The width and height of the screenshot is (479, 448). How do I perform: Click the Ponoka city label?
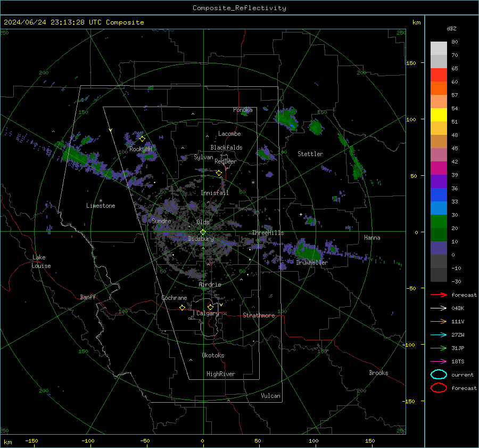[243, 110]
